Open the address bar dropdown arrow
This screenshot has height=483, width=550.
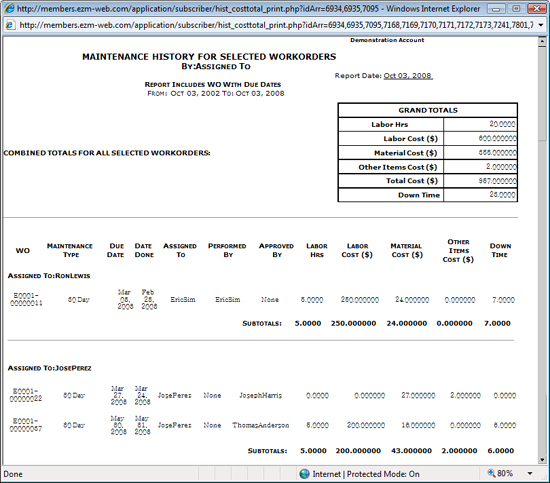click(x=541, y=25)
